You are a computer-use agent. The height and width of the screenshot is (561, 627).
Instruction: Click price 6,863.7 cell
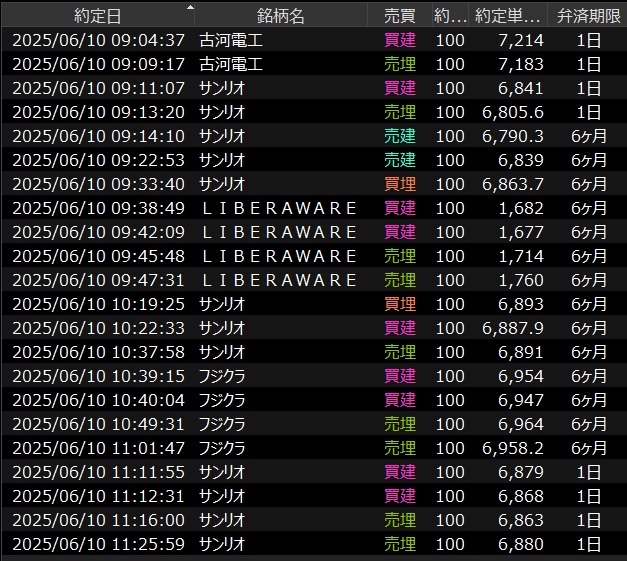513,184
